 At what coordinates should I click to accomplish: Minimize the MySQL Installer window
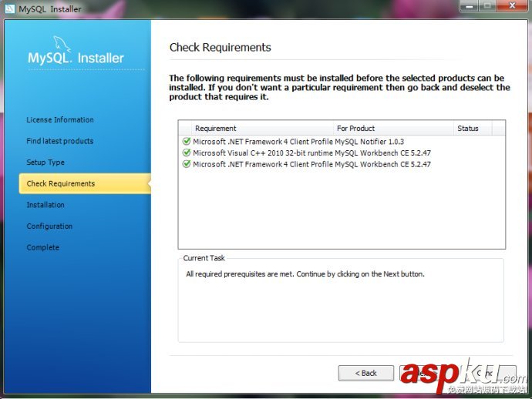pos(470,6)
